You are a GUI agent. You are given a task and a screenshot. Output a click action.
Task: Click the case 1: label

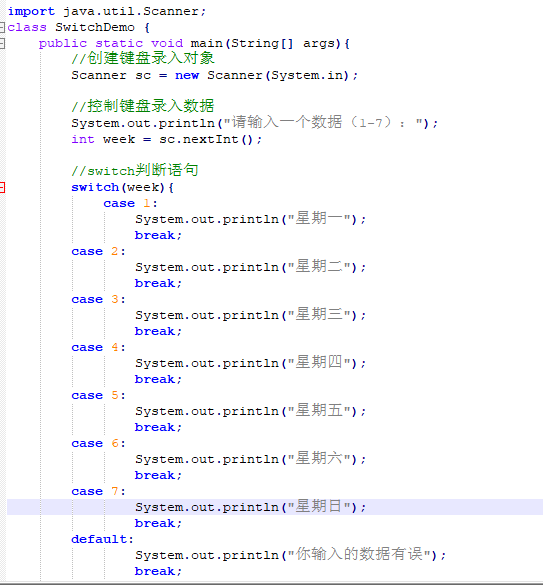(131, 203)
